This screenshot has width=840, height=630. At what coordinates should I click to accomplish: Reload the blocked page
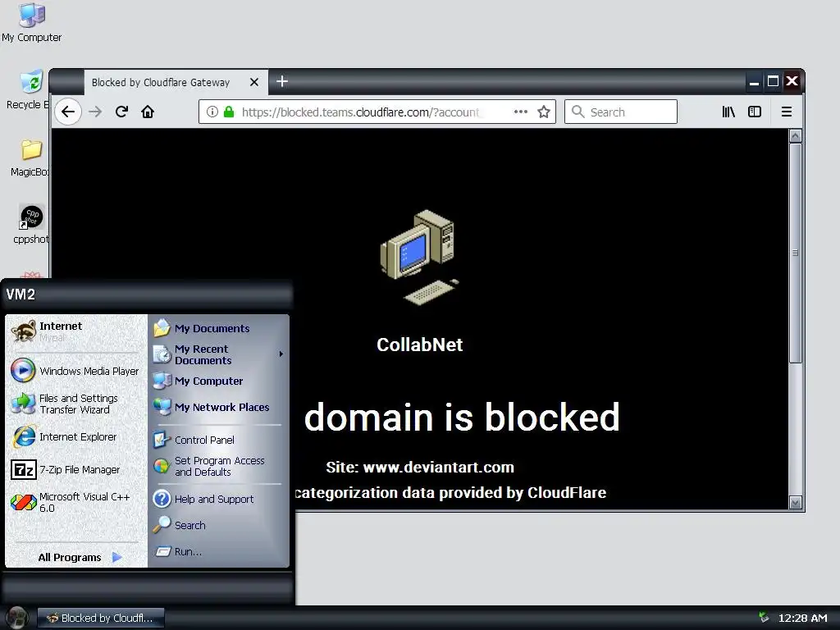(121, 112)
